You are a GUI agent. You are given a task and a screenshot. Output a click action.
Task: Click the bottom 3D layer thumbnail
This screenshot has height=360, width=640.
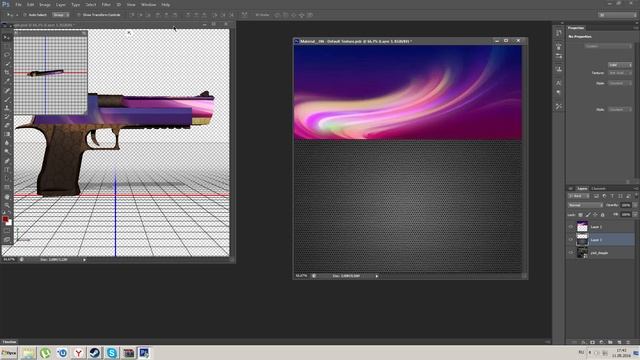582,253
